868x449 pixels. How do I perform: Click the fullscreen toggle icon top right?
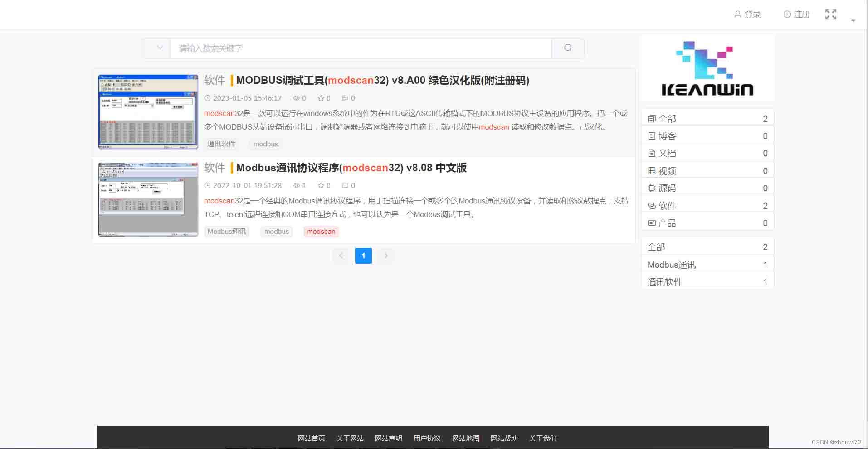click(831, 14)
